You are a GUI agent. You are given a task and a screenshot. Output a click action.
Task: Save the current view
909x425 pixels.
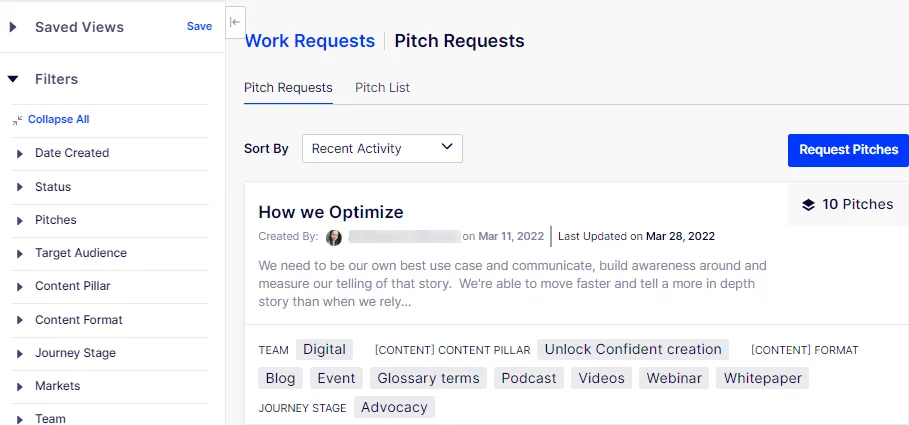point(199,26)
